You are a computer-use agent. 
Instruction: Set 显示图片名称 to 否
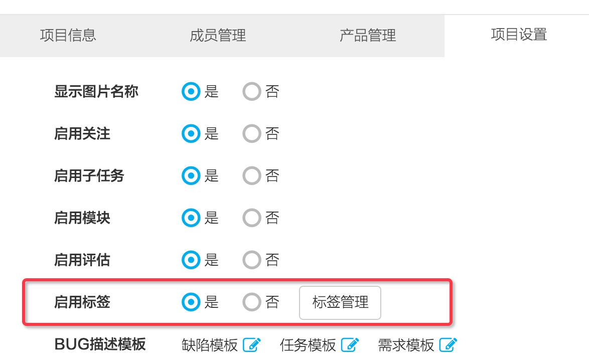252,91
